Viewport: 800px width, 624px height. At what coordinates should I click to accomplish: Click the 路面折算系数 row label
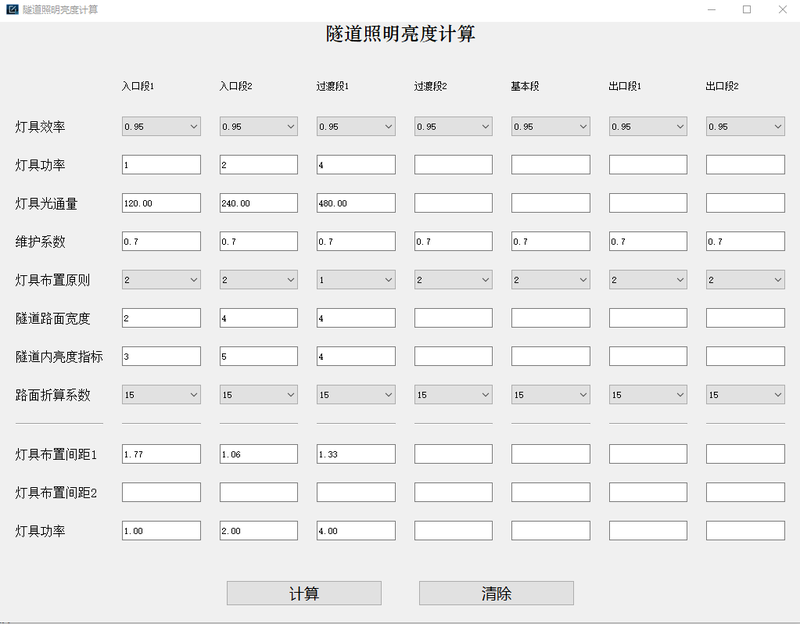pyautogui.click(x=53, y=395)
